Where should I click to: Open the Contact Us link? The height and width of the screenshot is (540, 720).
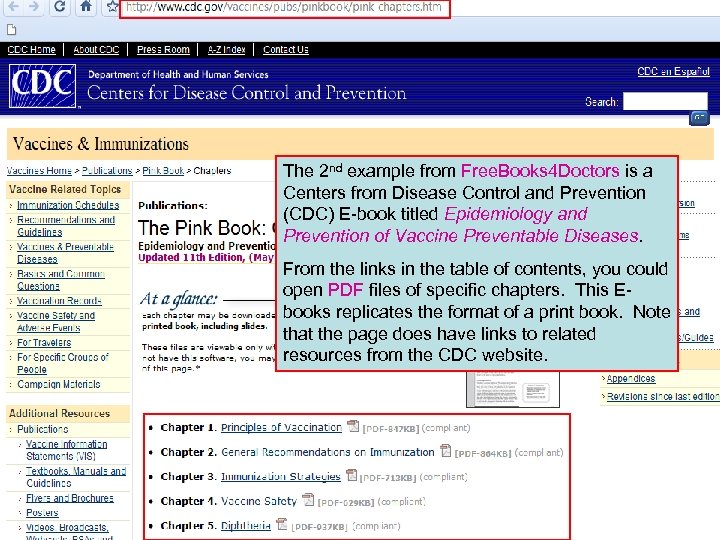286,50
